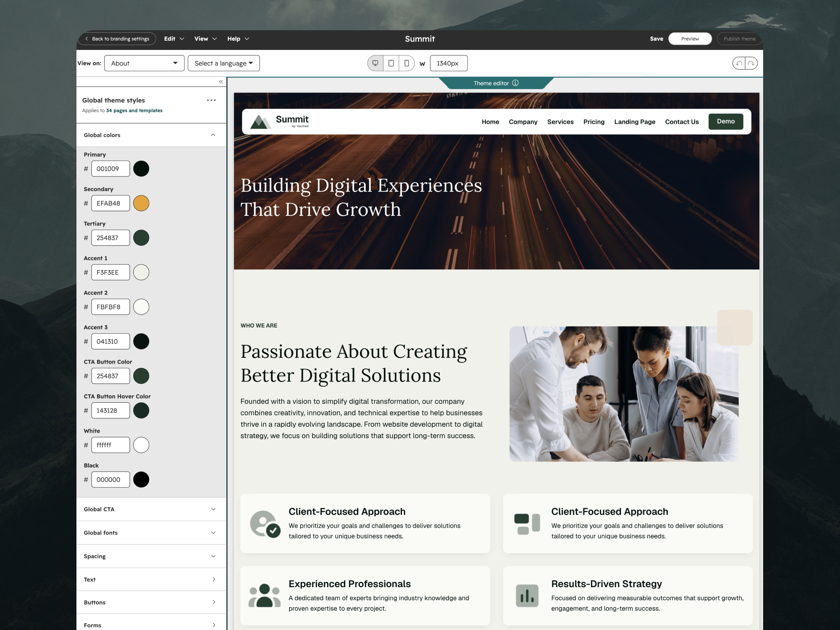This screenshot has height=630, width=840.
Task: Open the Edit menu
Action: click(174, 39)
